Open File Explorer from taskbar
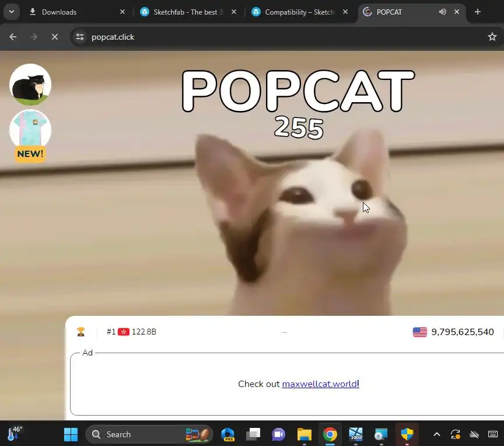504x446 pixels. (304, 434)
